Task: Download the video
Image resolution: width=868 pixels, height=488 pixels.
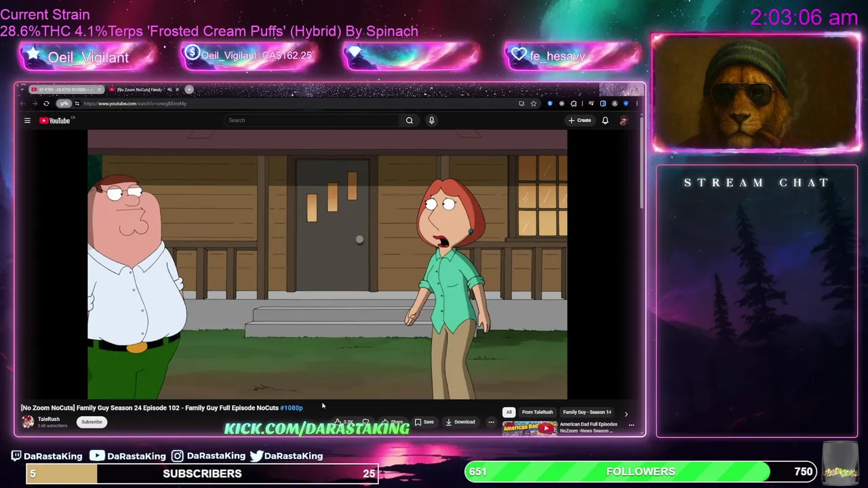Action: tap(460, 422)
